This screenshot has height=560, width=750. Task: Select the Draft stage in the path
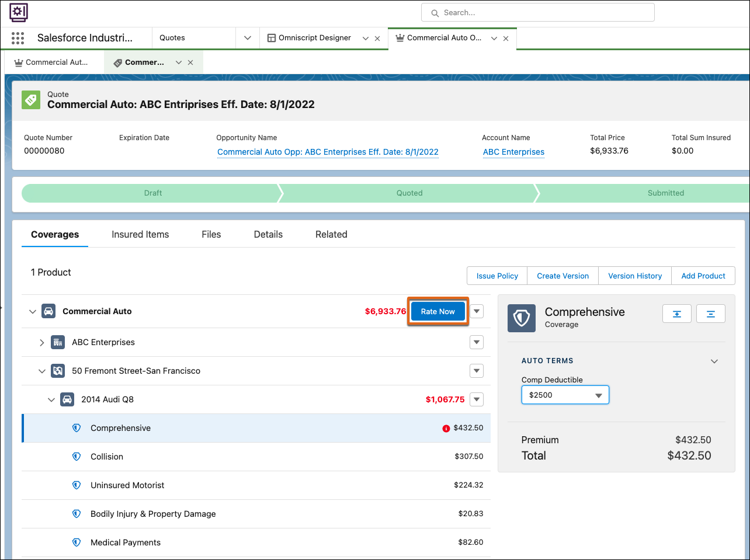[152, 193]
